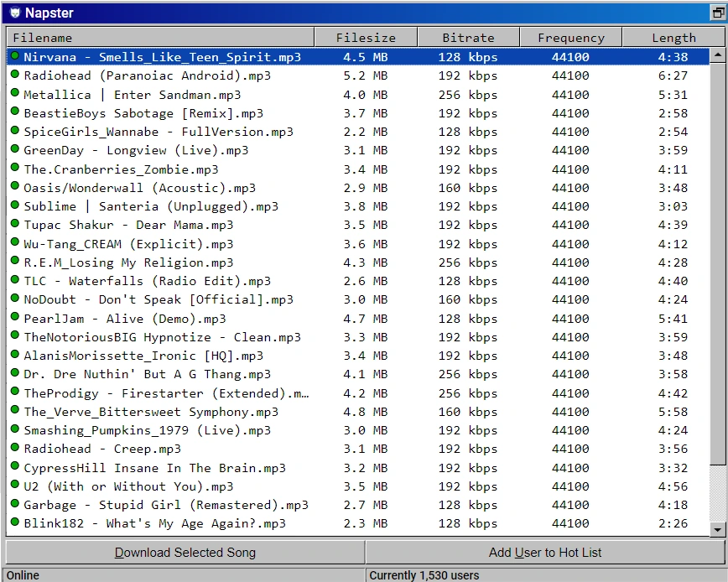Select The.Cranberries_Zombie.mp3 filename
The height and width of the screenshot is (582, 728).
tap(121, 169)
